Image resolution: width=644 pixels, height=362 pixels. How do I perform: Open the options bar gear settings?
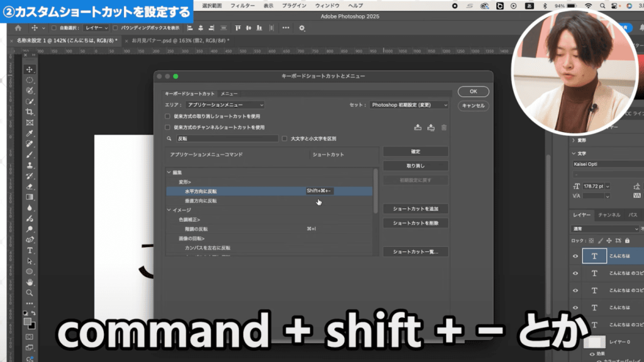coord(302,28)
